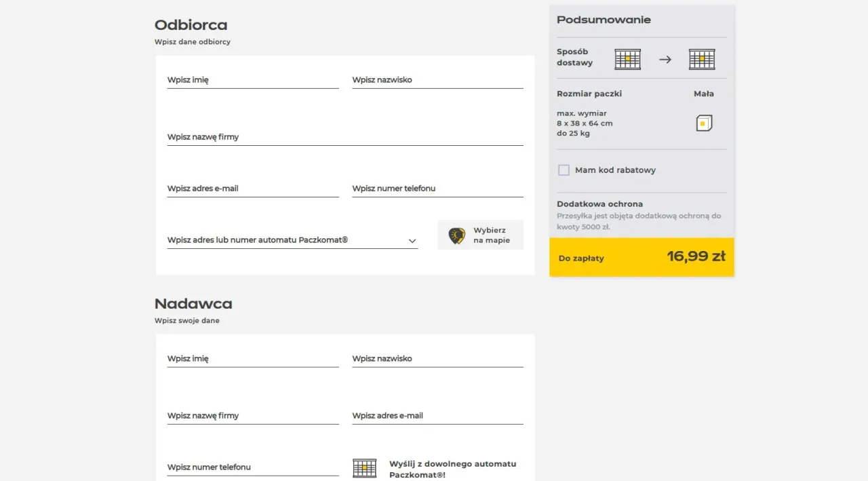Click sender Wpisz imię field under Nadawca
This screenshot has height=481, width=868.
pos(252,359)
